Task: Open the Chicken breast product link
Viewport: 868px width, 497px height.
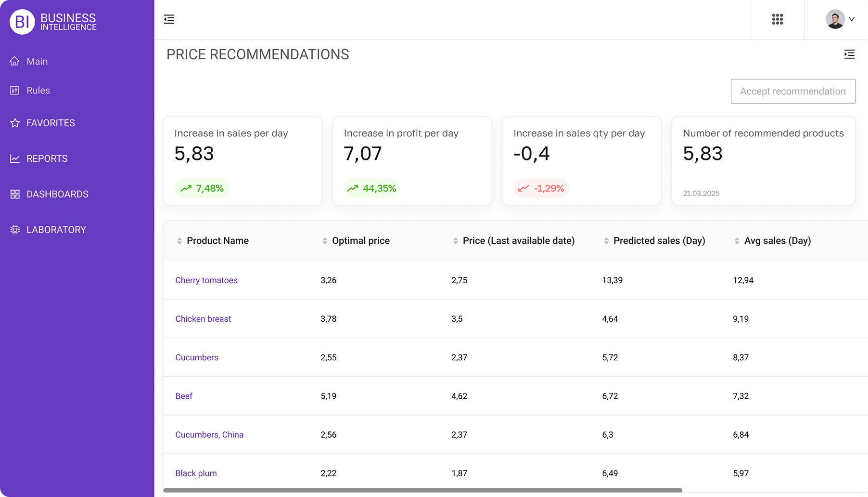Action: (203, 319)
